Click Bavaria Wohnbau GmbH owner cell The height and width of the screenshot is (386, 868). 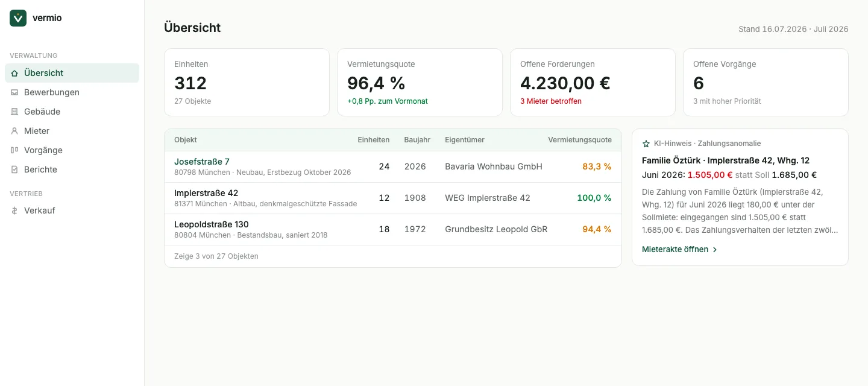pos(494,166)
